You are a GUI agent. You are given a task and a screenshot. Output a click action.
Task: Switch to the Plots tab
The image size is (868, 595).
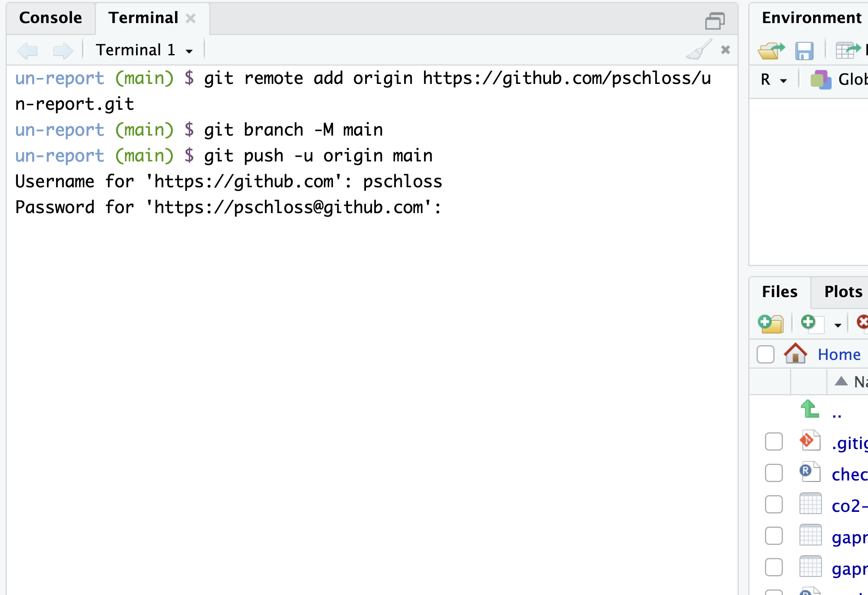[x=843, y=292]
